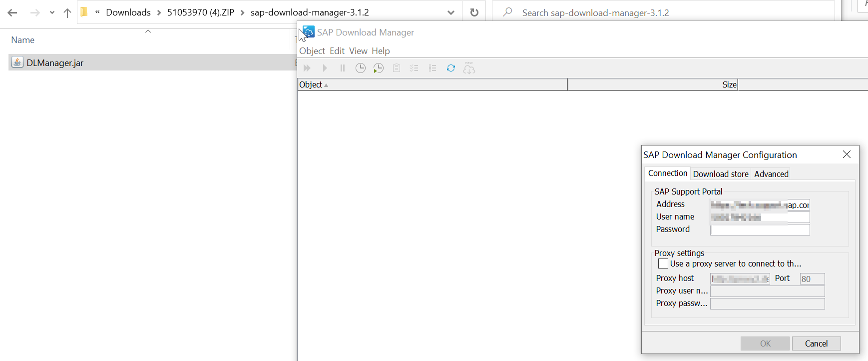
Task: Click the OK button in configuration dialog
Action: pos(765,343)
